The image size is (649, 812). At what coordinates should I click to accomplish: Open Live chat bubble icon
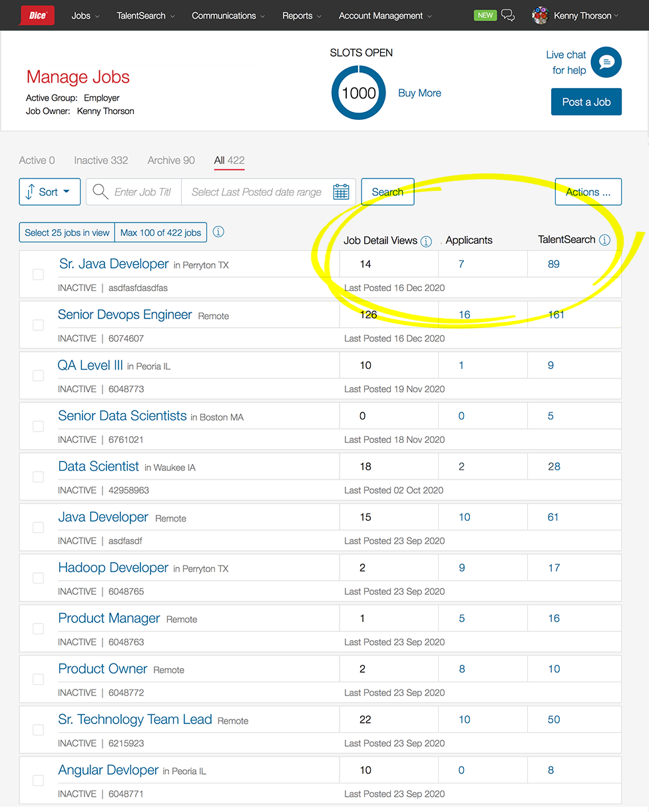pos(606,63)
